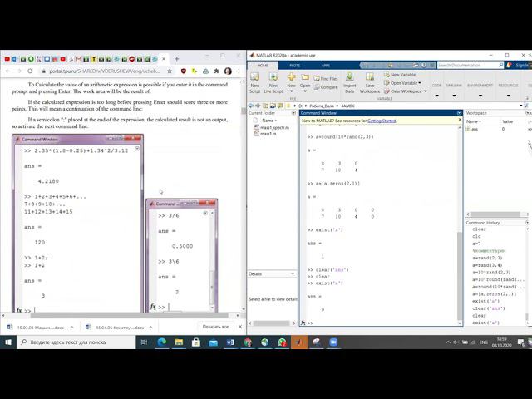
Task: Open Word from taskbar
Action: click(230, 342)
